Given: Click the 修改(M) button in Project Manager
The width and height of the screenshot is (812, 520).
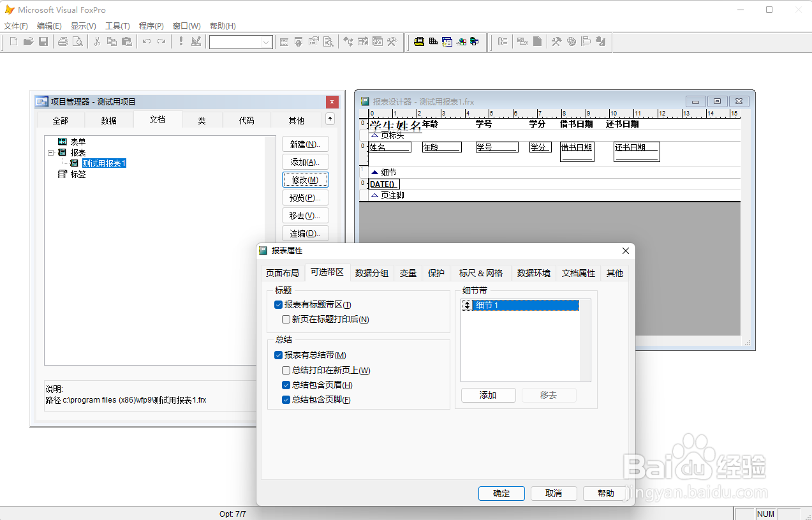Looking at the screenshot, I should click(x=306, y=180).
